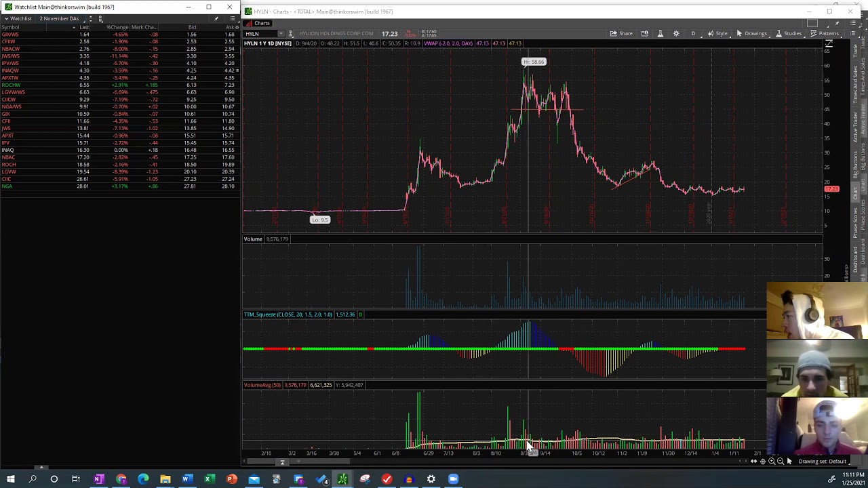The width and height of the screenshot is (868, 488).
Task: Click the Volume study label
Action: [253, 239]
